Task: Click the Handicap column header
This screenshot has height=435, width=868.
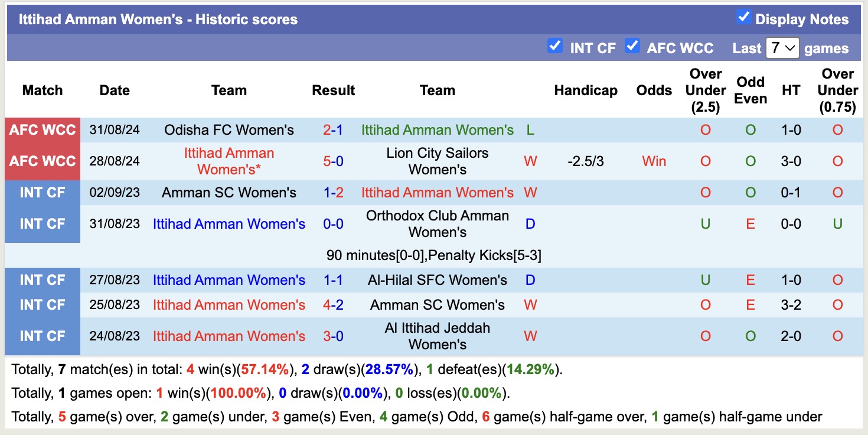Action: (586, 90)
